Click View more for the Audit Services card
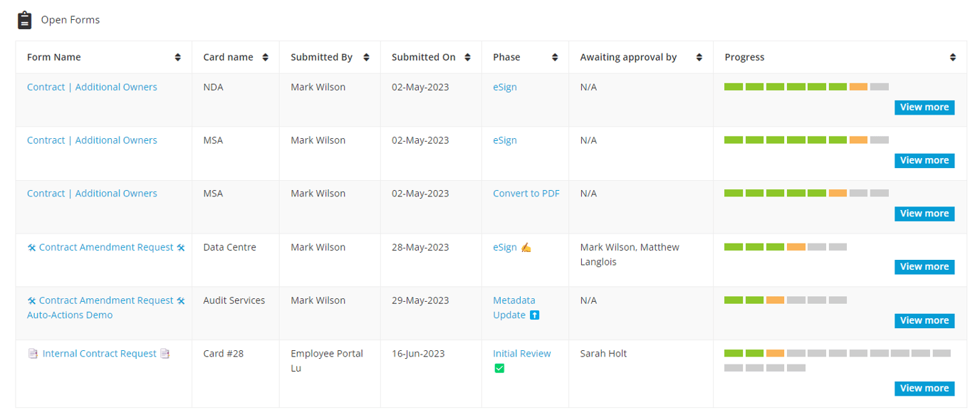This screenshot has height=420, width=980. click(924, 320)
